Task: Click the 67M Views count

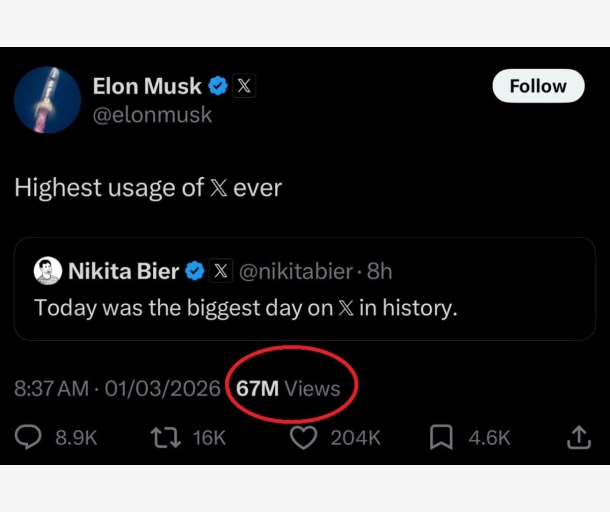Action: coord(288,388)
